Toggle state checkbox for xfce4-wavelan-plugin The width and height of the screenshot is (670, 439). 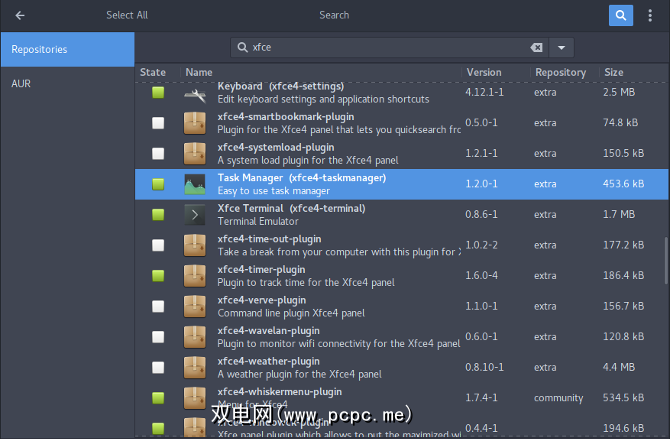click(158, 337)
